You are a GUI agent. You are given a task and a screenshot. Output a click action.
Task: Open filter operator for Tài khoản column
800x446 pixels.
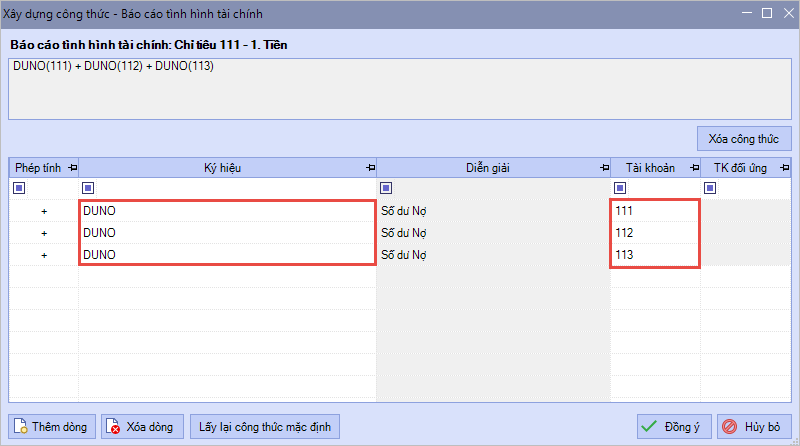pos(619,188)
